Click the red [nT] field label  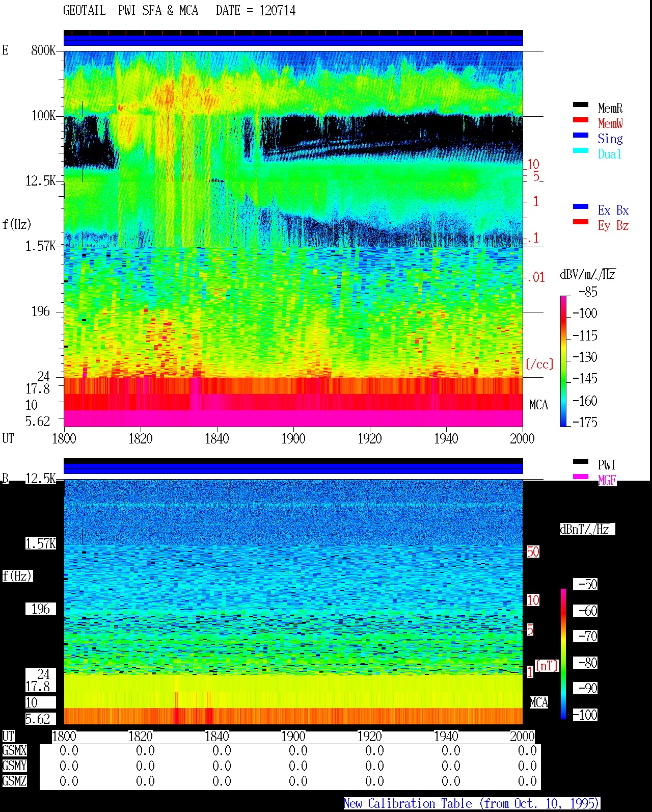[547, 666]
